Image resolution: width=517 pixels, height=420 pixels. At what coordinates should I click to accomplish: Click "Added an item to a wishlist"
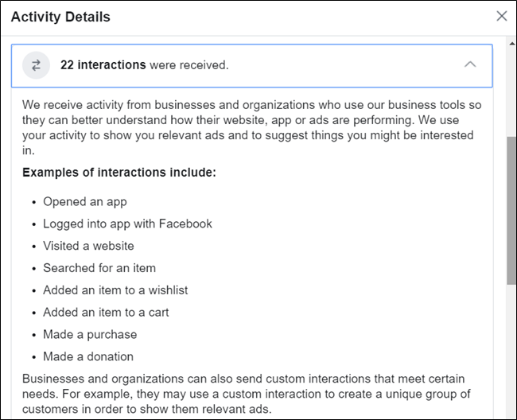coord(115,290)
